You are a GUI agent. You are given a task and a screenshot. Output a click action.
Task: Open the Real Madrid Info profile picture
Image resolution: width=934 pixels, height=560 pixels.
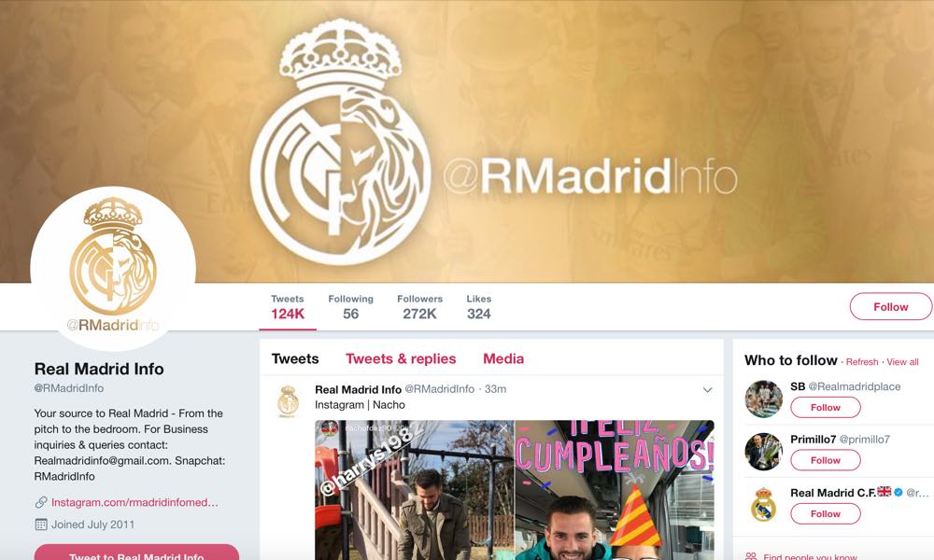(x=113, y=269)
